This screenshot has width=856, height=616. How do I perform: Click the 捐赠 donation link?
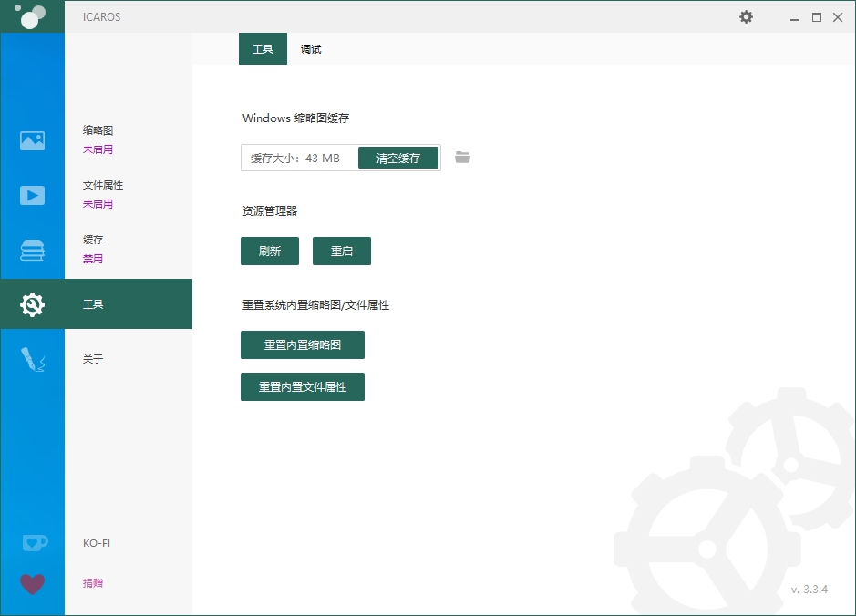(x=92, y=582)
